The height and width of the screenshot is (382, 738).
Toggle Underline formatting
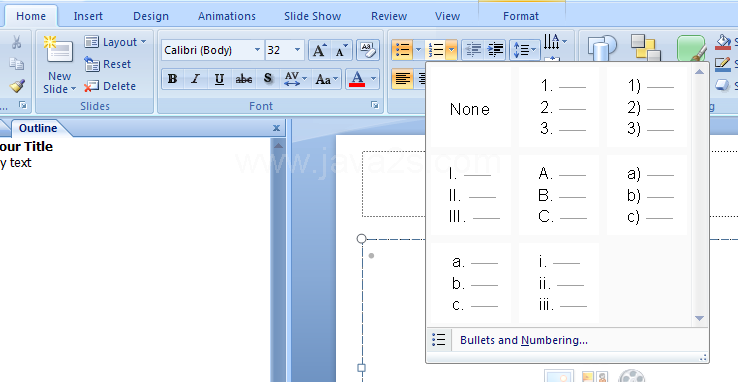tap(219, 79)
